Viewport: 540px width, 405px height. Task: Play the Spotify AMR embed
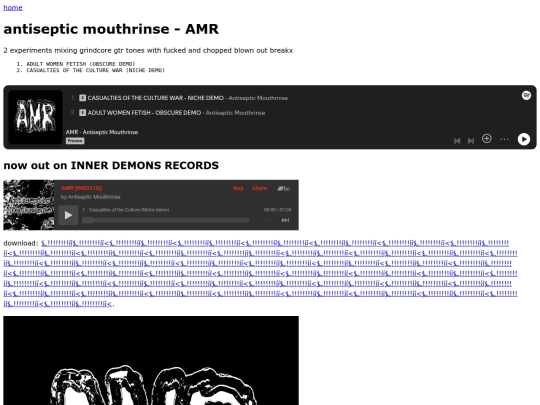tap(523, 139)
